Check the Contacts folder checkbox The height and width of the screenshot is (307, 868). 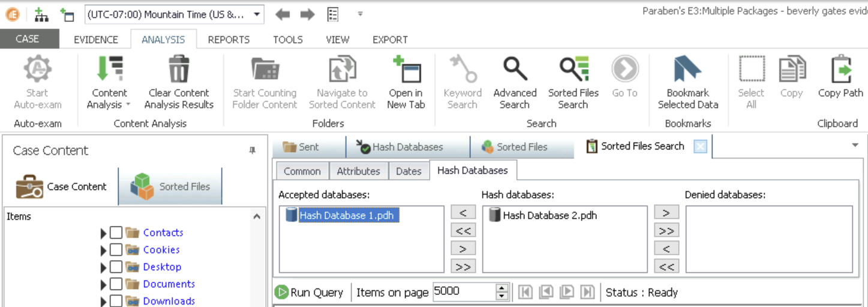116,233
